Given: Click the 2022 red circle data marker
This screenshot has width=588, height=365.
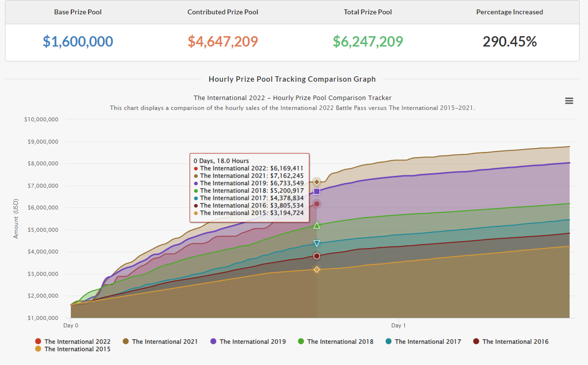Looking at the screenshot, I should 317,204.
